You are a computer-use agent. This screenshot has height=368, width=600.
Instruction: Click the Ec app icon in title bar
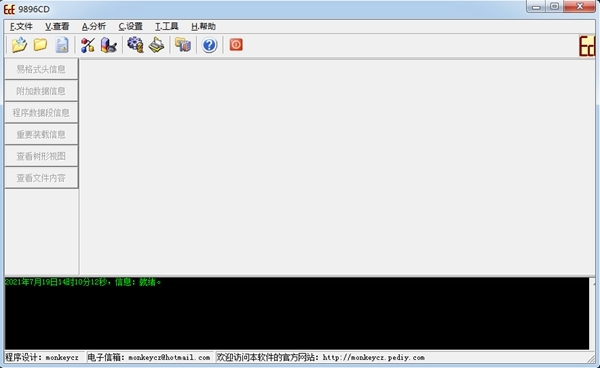click(x=10, y=9)
